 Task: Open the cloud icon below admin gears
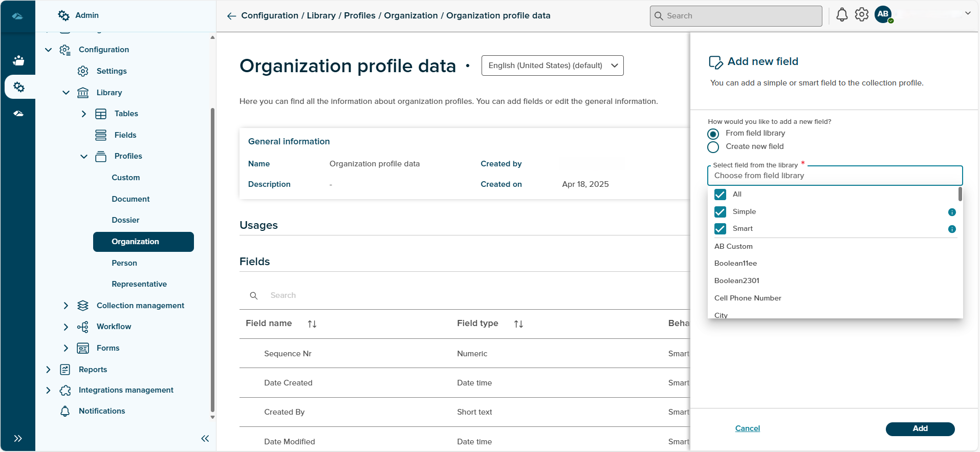click(18, 114)
